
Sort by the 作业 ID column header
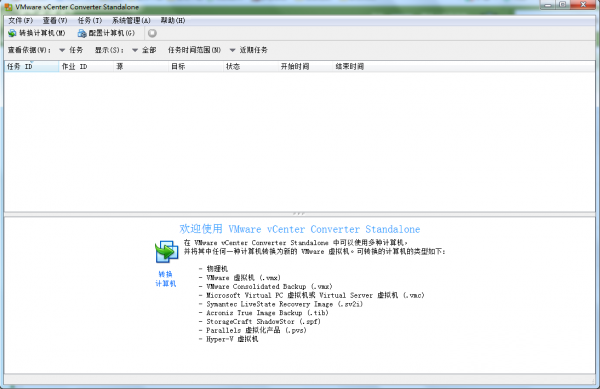pyautogui.click(x=86, y=67)
